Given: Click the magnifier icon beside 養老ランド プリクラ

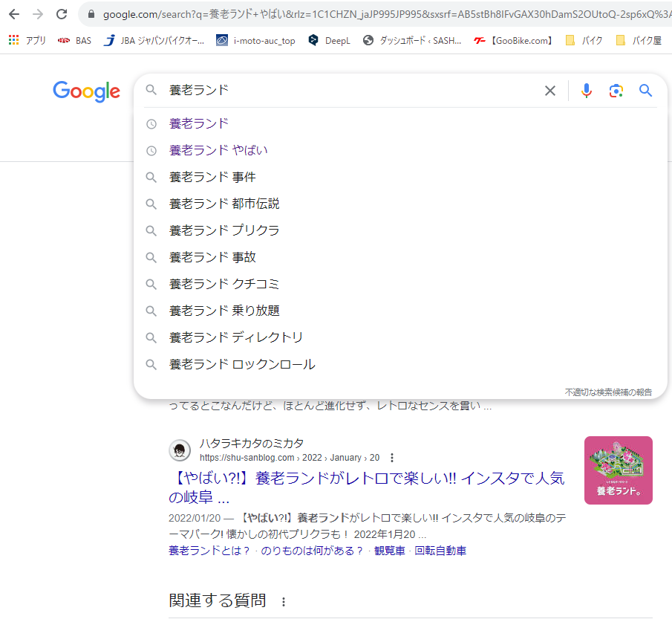Looking at the screenshot, I should point(151,231).
